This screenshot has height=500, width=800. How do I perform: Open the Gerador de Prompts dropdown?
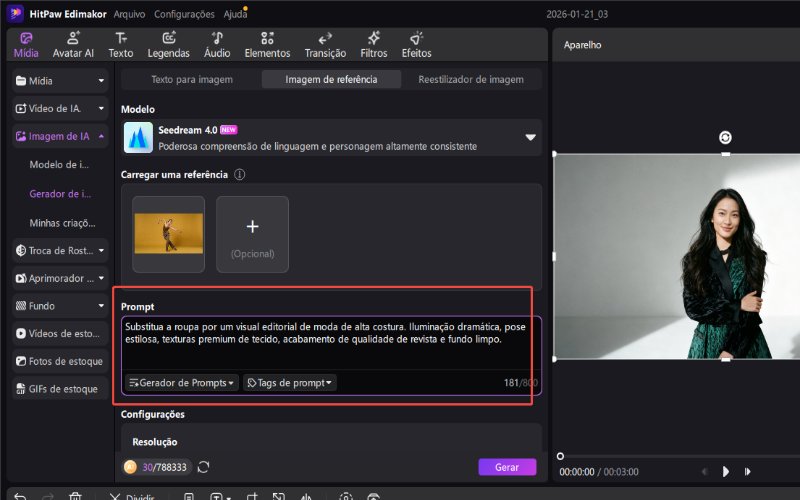(182, 383)
